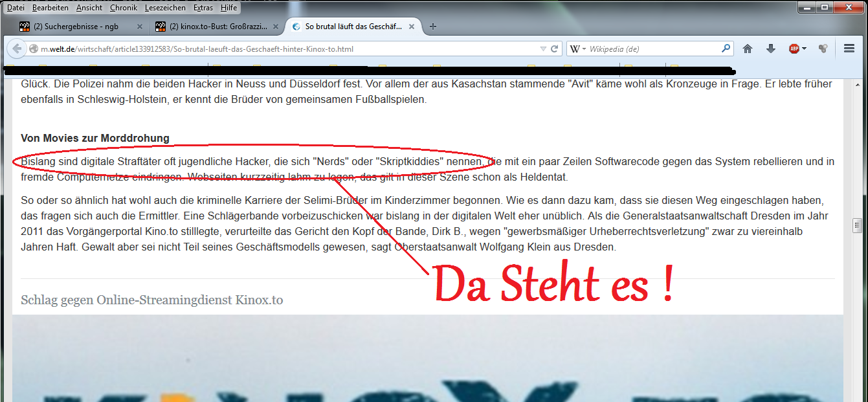Viewport: 868px width, 402px height.
Task: Open the Wikipedia search engine dropdown
Action: 577,49
